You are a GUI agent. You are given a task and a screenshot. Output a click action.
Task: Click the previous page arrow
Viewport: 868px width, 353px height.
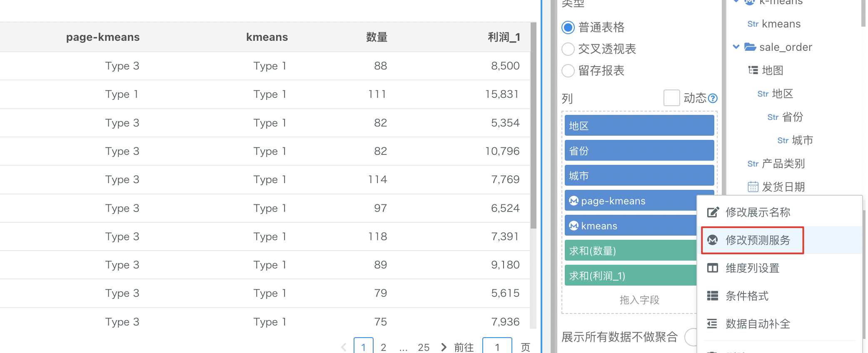pyautogui.click(x=344, y=347)
